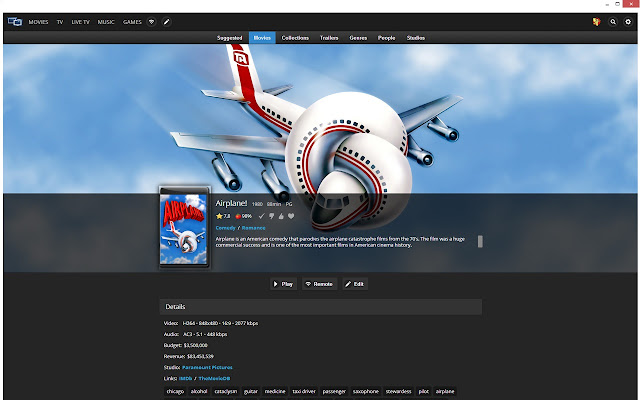Image resolution: width=640 pixels, height=400 pixels.
Task: Click the thumbs down dislike icon
Action: click(271, 216)
